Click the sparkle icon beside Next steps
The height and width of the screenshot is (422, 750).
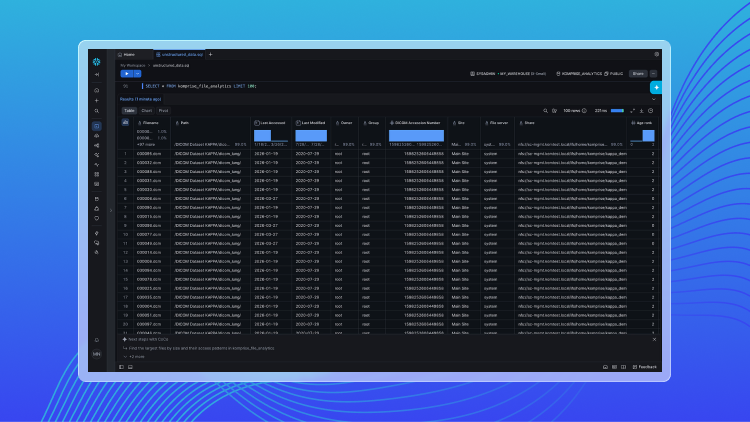point(124,339)
